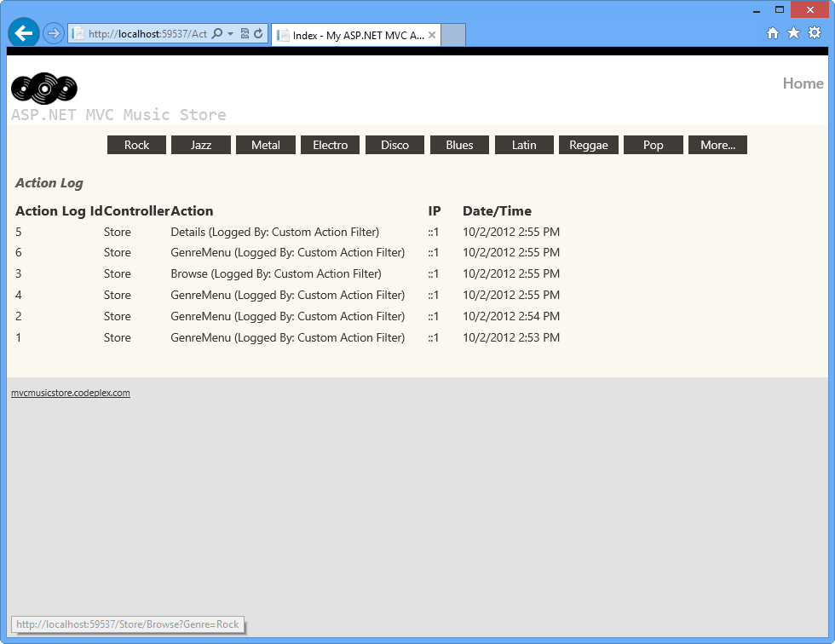835x644 pixels.
Task: Select the Rock genre
Action: tap(136, 145)
